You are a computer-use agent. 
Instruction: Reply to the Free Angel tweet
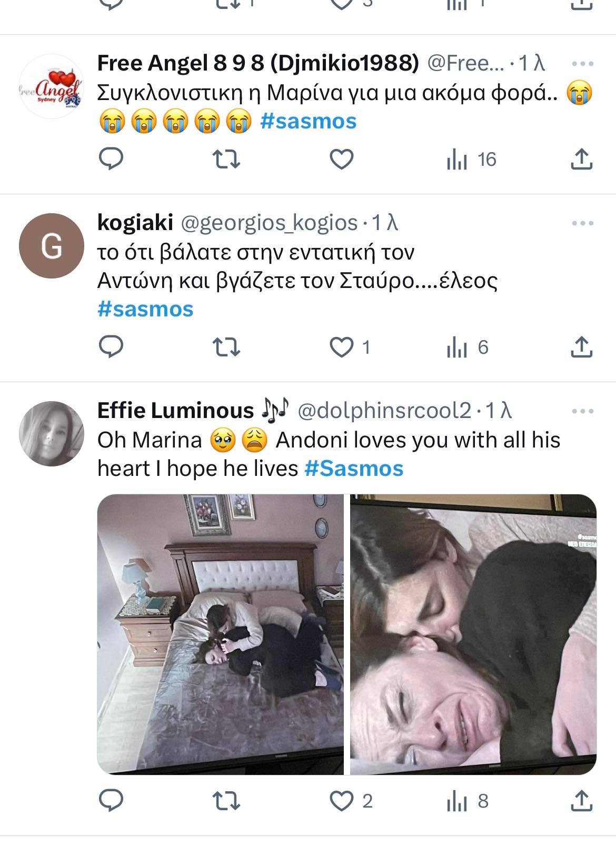click(111, 159)
